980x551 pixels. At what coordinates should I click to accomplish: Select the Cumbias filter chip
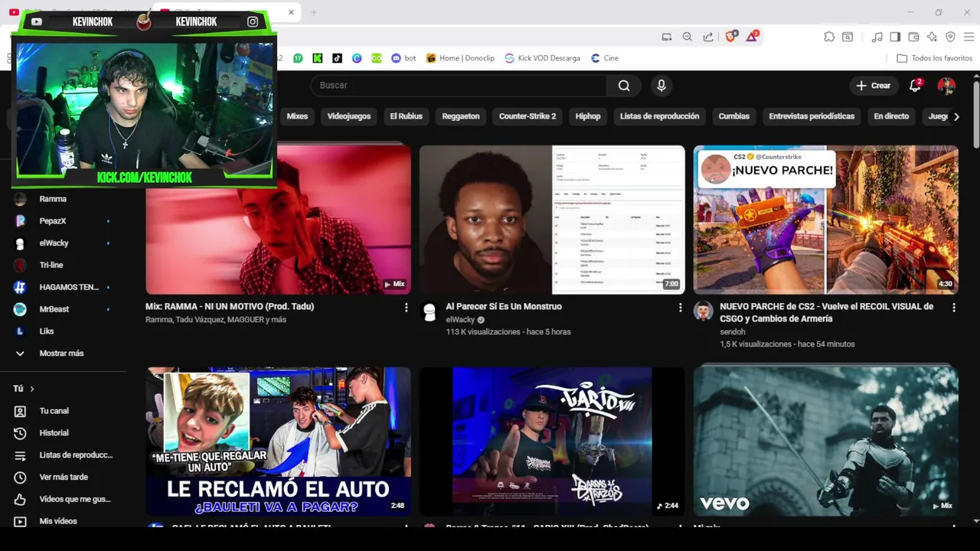[x=733, y=116]
